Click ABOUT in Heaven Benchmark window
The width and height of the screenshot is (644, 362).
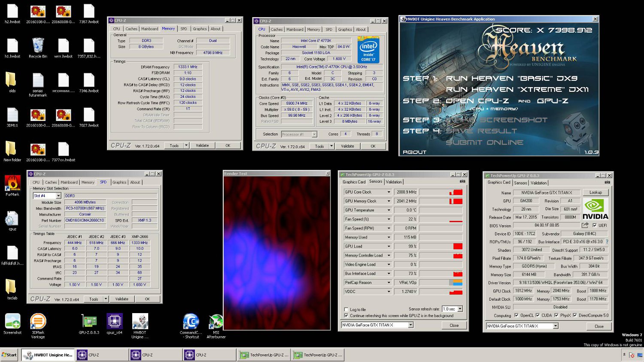click(x=414, y=152)
